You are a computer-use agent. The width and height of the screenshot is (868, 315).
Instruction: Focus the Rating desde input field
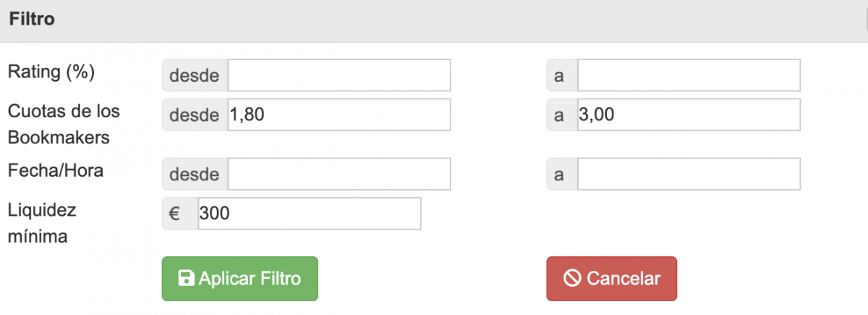point(339,75)
